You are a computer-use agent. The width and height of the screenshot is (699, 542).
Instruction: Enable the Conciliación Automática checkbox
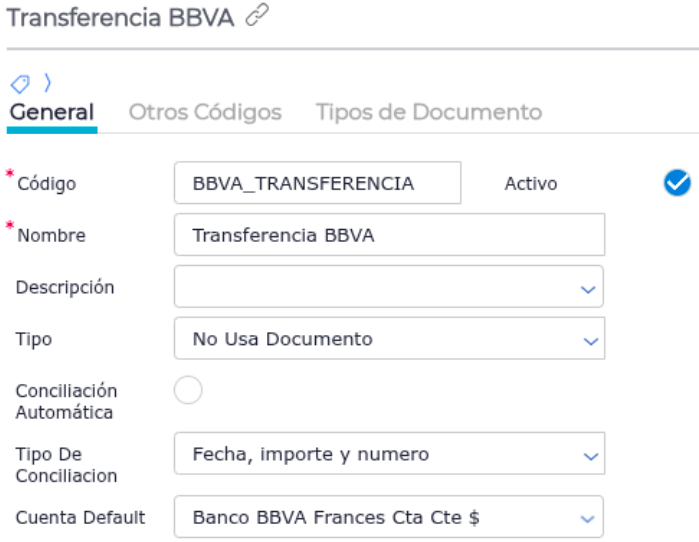188,391
